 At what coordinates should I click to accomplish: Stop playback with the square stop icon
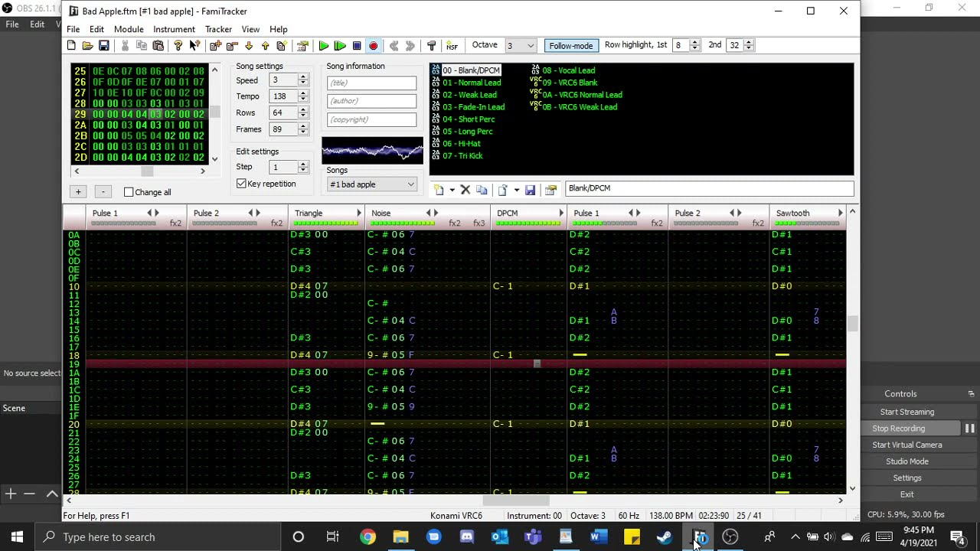point(357,46)
